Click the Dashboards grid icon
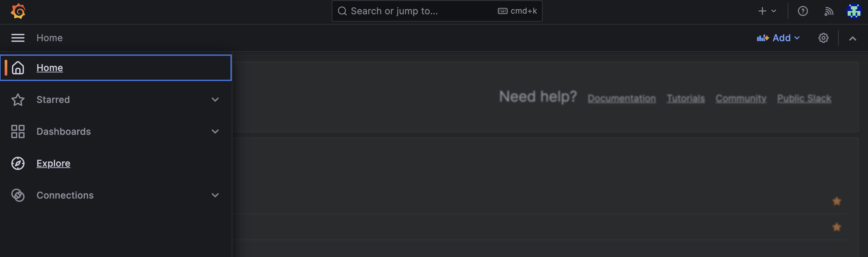 18,131
